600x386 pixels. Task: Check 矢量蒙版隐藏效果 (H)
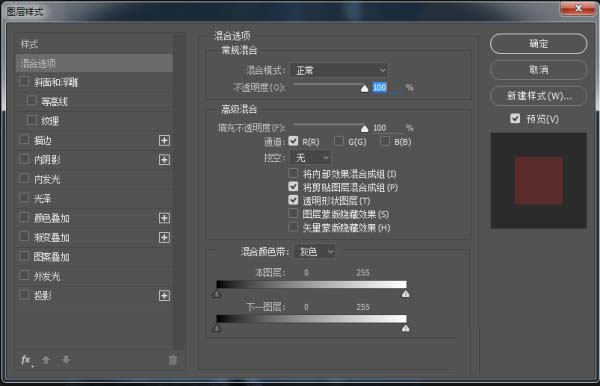click(293, 227)
